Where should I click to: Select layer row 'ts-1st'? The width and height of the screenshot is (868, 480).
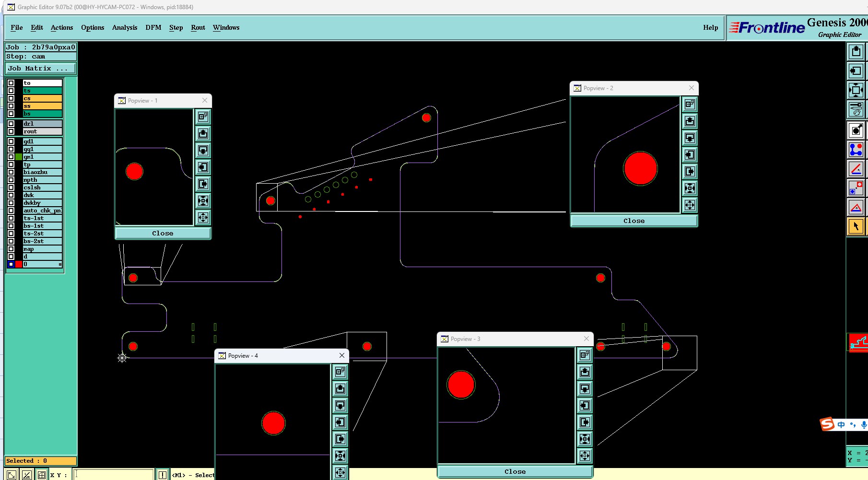(x=43, y=218)
